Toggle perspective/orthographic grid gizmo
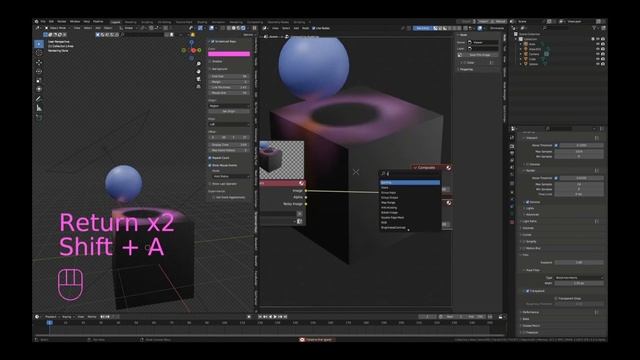The width and height of the screenshot is (640, 360). point(198,86)
